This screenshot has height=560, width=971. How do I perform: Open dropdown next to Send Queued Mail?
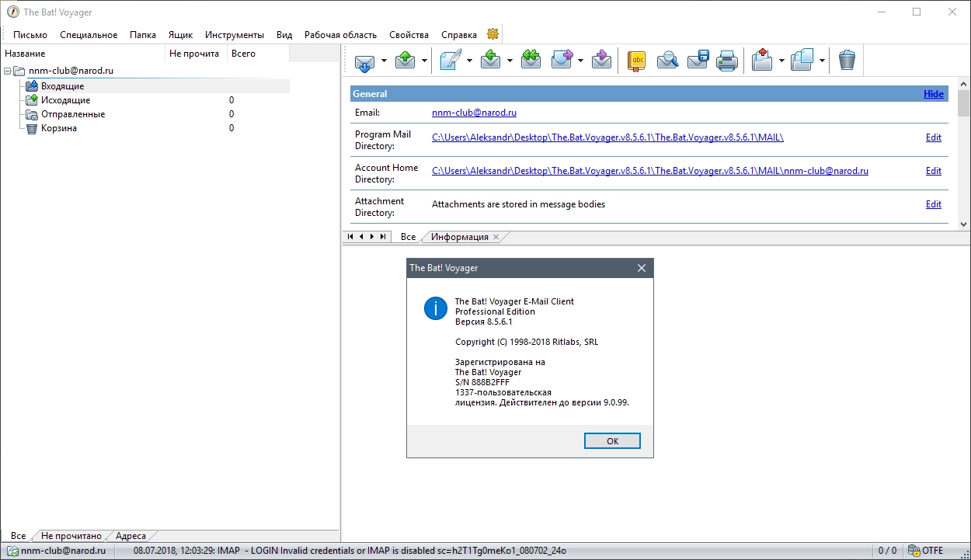point(424,61)
